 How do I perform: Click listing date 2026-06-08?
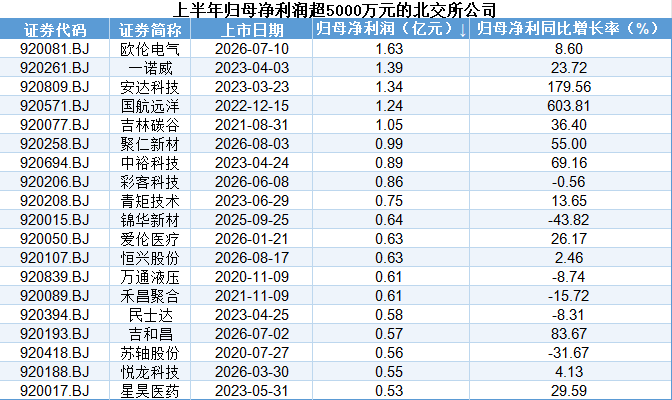tap(252, 182)
